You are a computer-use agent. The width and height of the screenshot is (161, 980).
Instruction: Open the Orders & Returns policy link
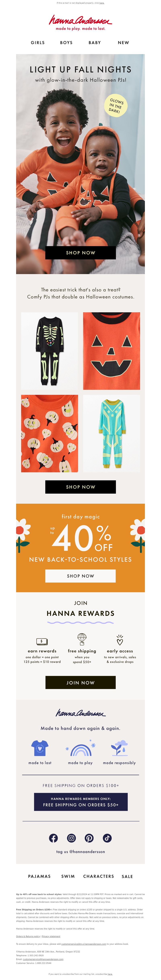tap(28, 936)
